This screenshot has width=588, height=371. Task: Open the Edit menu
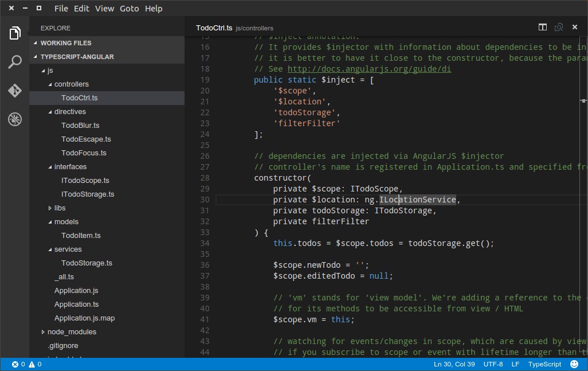click(81, 8)
